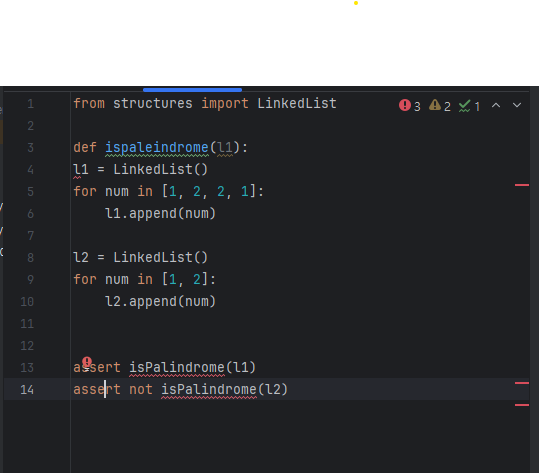539x473 pixels.
Task: Click error stripe mark beside line 5
Action: pyautogui.click(x=522, y=185)
